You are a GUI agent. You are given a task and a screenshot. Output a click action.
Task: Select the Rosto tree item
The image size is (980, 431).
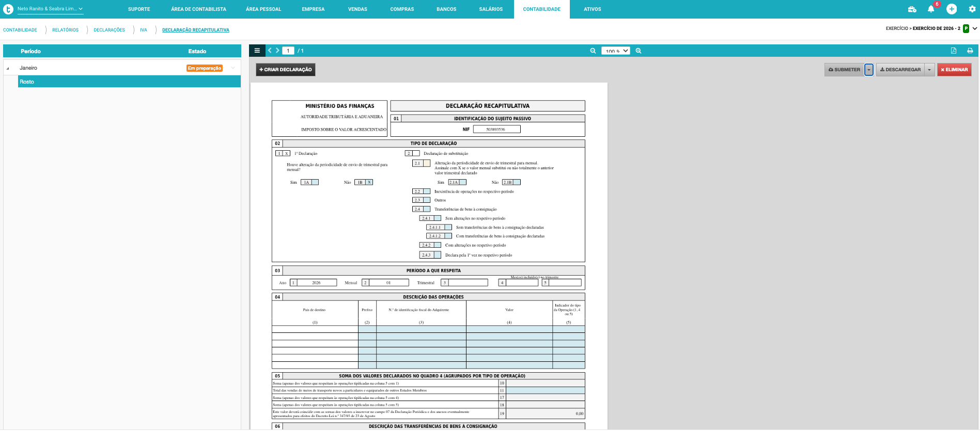point(129,82)
